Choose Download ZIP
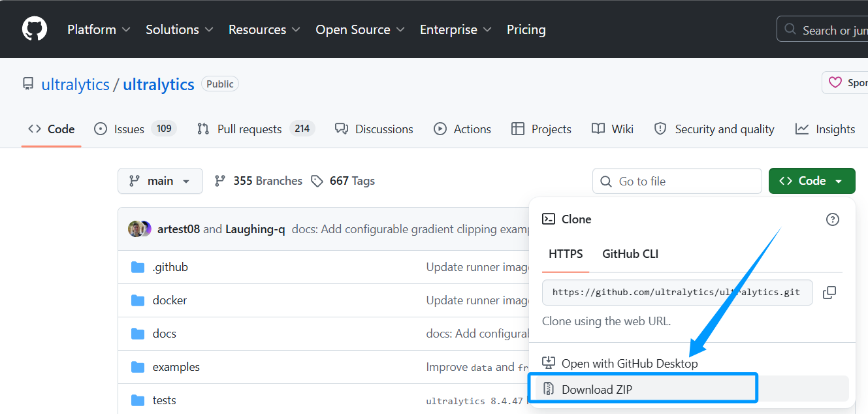Image resolution: width=868 pixels, height=414 pixels. point(692,389)
